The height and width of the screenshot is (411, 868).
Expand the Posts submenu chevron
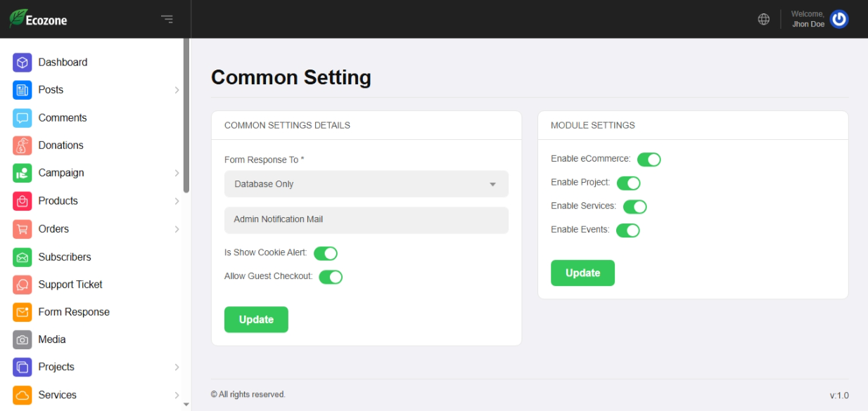coord(177,90)
